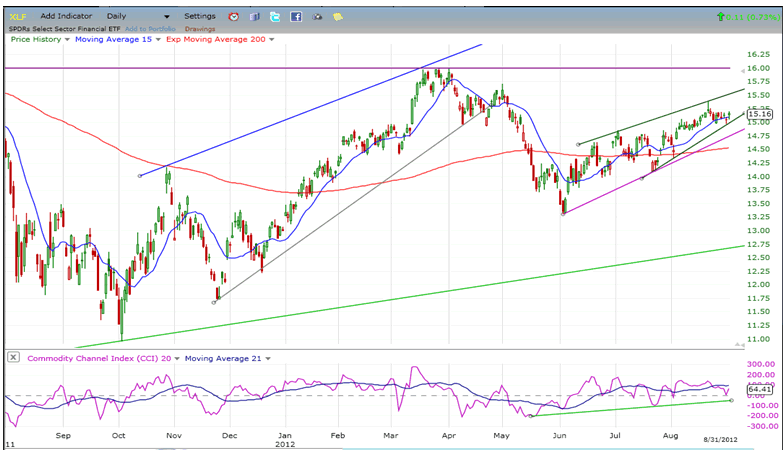Image resolution: width=783 pixels, height=459 pixels.
Task: Click the XLF ticker symbol box
Action: coord(16,17)
